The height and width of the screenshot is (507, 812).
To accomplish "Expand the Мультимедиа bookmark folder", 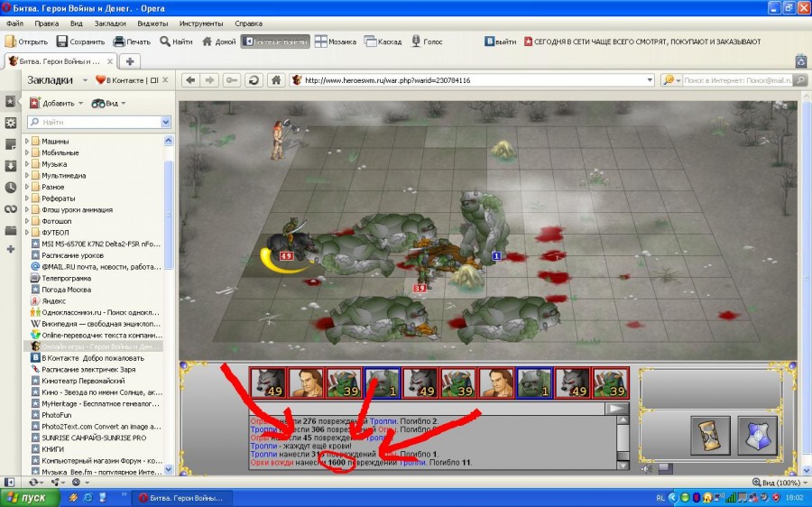I will click(27, 175).
